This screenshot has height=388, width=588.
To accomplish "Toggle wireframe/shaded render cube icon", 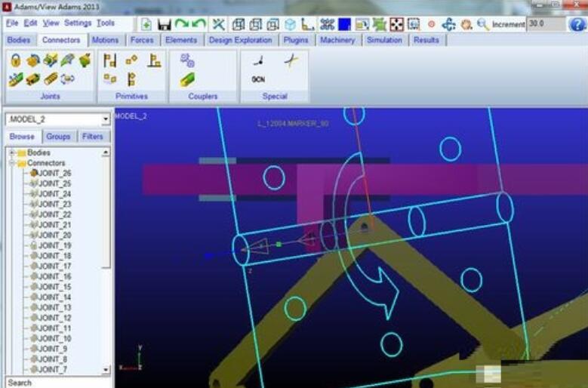I will coord(290,25).
